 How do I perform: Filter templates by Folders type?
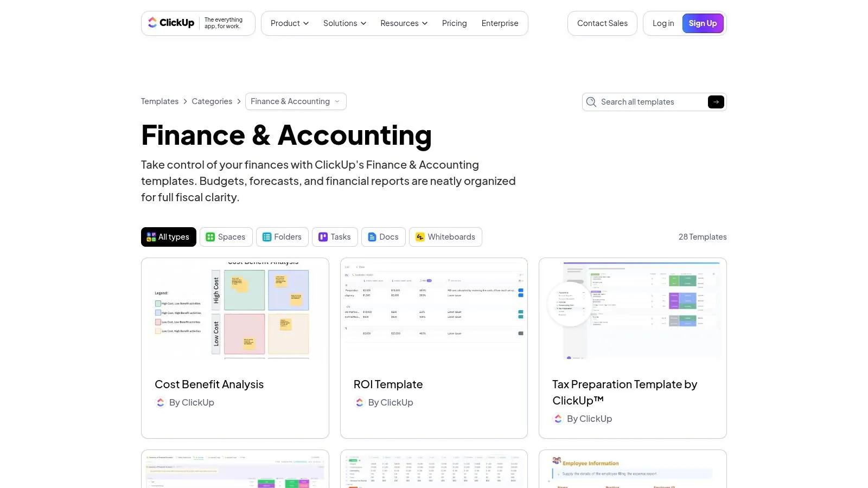pyautogui.click(x=282, y=237)
